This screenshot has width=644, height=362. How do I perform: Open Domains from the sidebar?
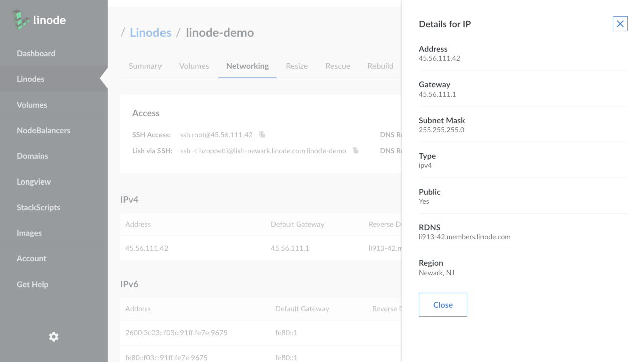point(32,156)
